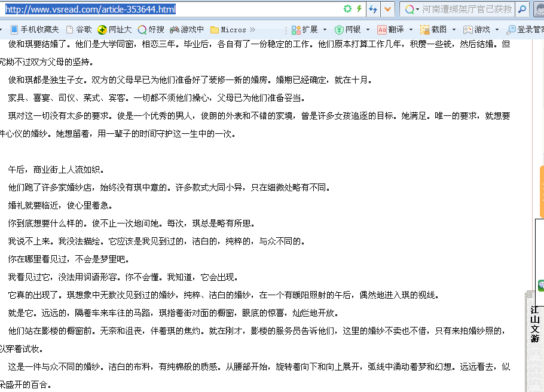This screenshot has height=392, width=544.
Task: Click the line starting 俊和琪都是独生子女
Action: click(190, 80)
